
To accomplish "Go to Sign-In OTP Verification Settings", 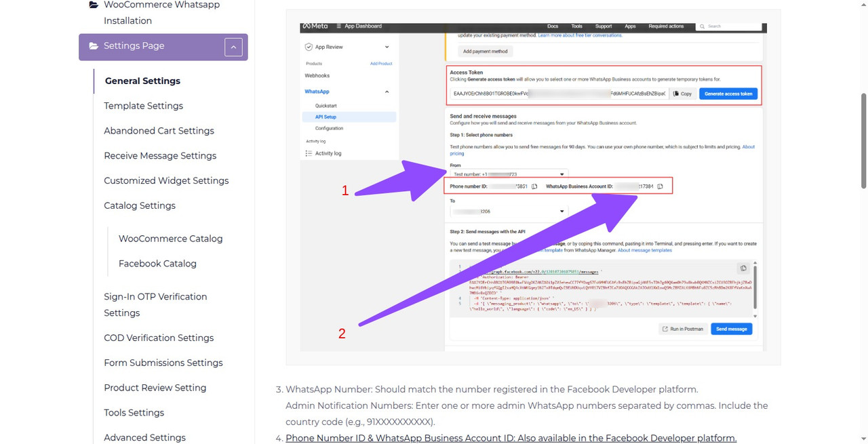I will tap(155, 305).
